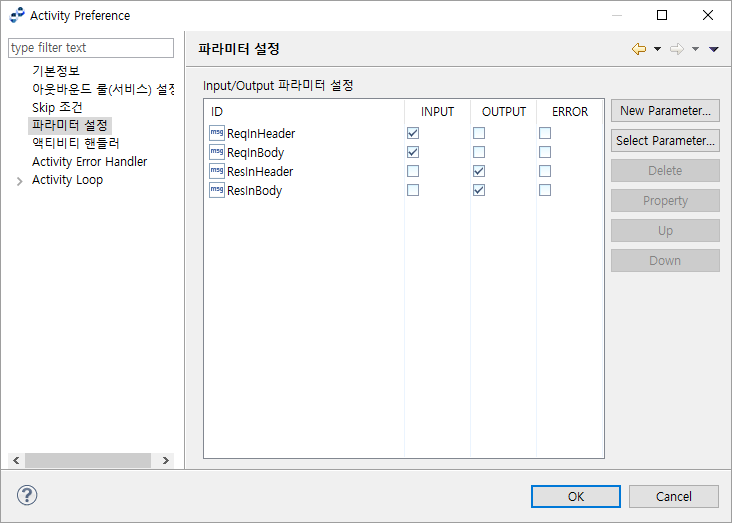This screenshot has width=735, height=528.
Task: Click the New Parameter... button
Action: coord(665,111)
